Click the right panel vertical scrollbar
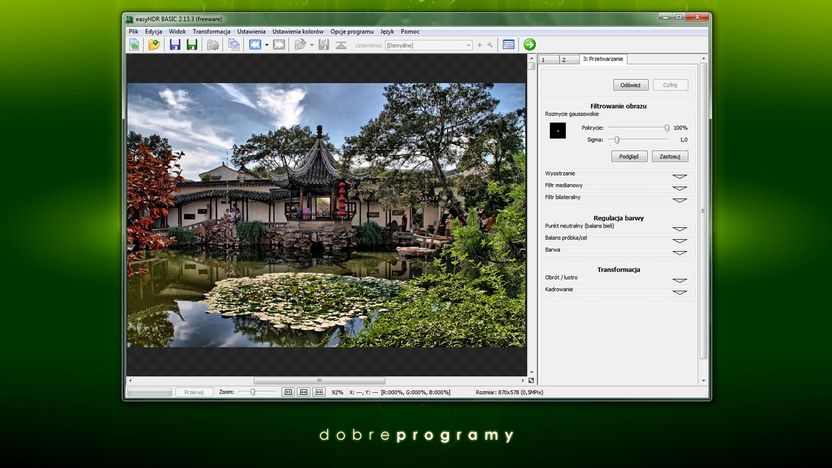Screen dimensions: 832x468 (x=704, y=211)
